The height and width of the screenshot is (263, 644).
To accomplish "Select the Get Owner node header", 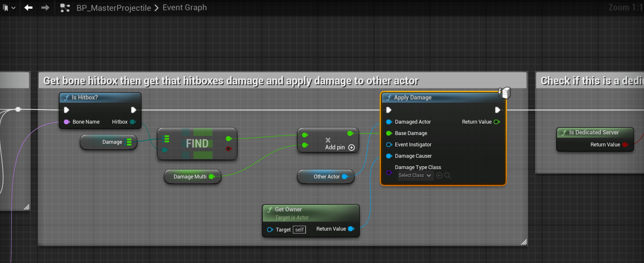I will click(x=311, y=213).
